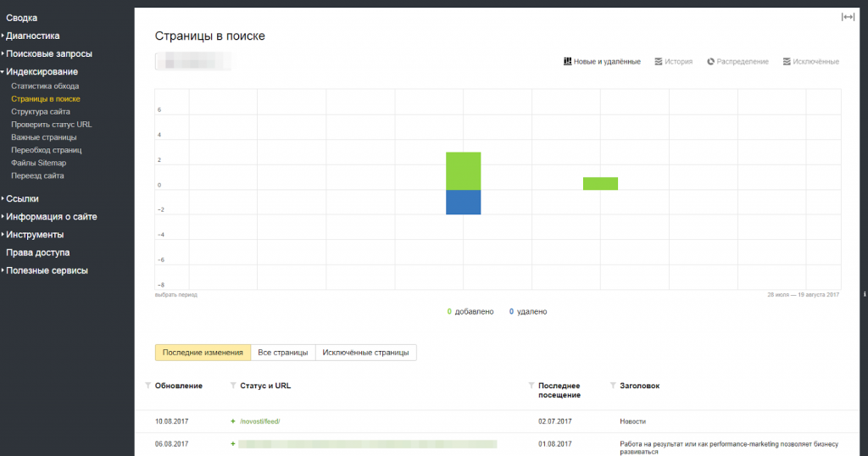This screenshot has height=456, width=868.
Task: Open Структура сайта
Action: (41, 111)
